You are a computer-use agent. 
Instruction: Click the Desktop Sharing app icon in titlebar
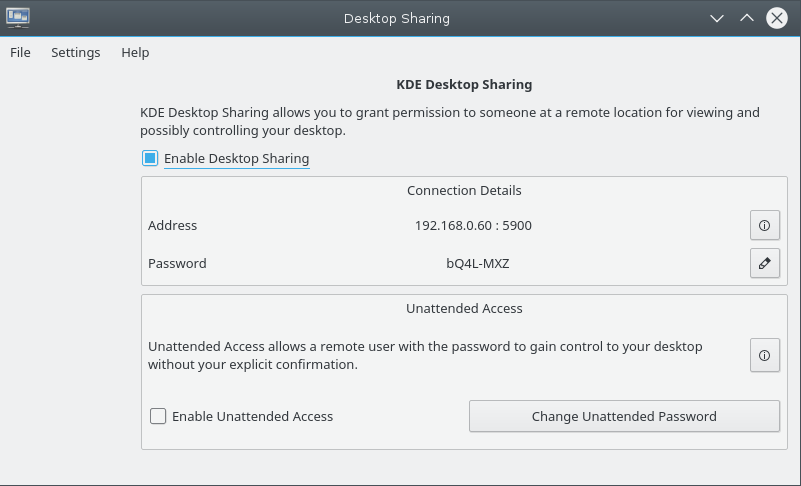(x=18, y=18)
